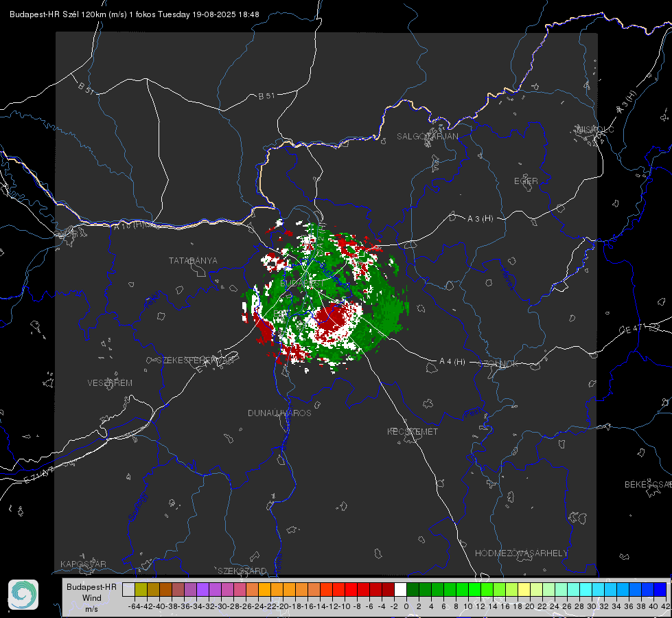
Task: Click the MISKOLC city label
Action: (x=595, y=129)
